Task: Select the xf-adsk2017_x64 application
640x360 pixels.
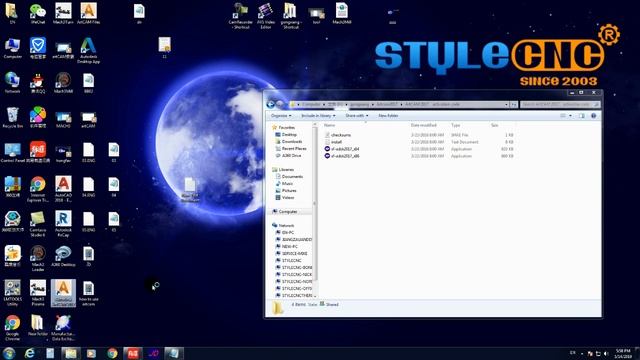Action: coord(345,149)
